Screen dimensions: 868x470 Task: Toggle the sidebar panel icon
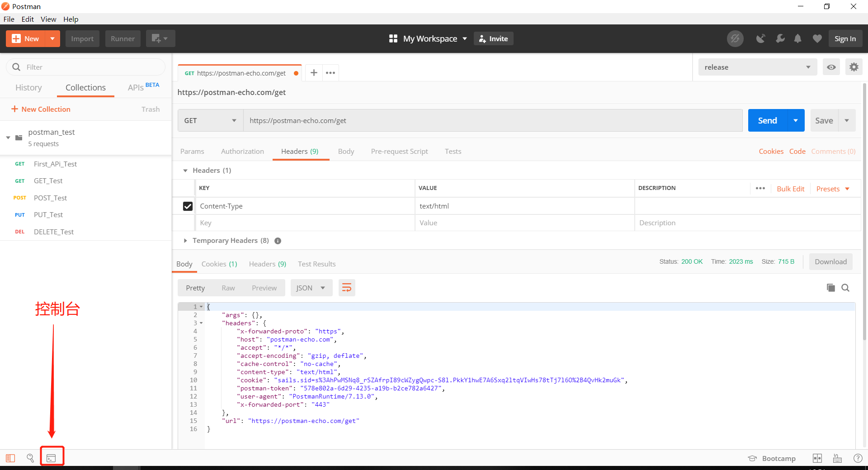(10, 458)
